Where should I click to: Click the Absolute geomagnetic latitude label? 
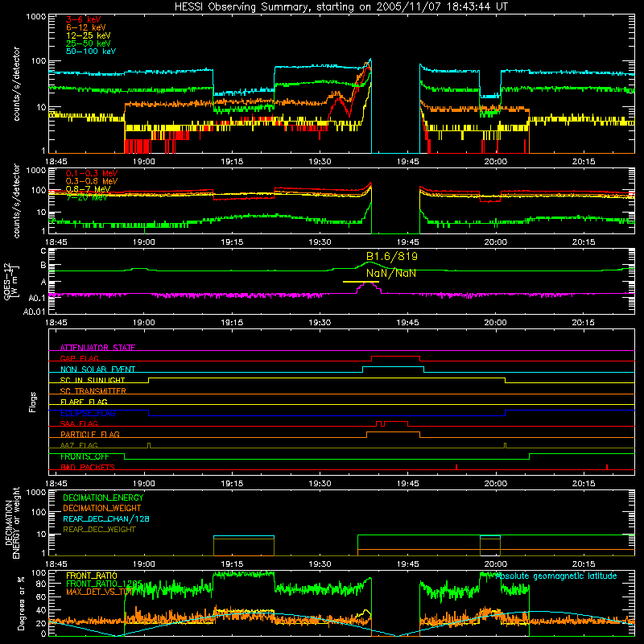556,576
